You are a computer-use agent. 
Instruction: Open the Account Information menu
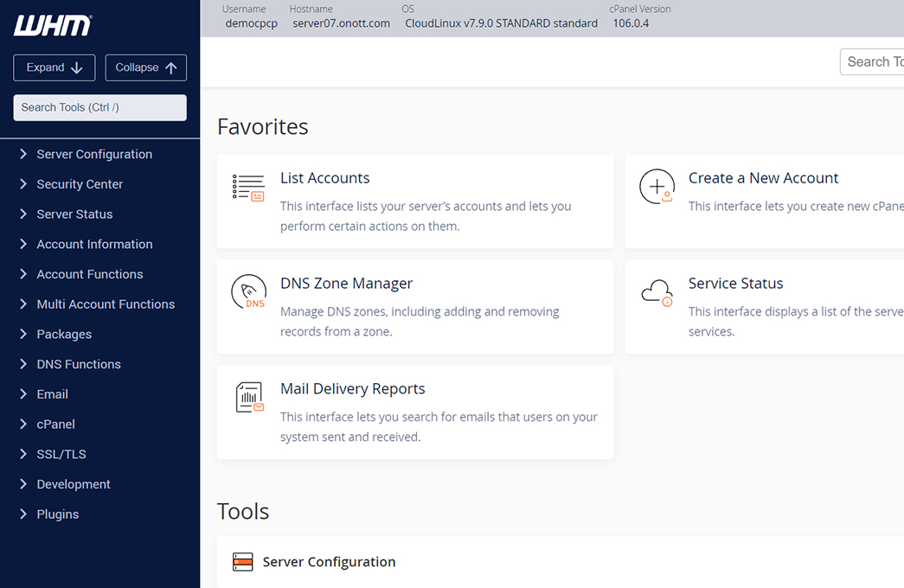point(94,245)
